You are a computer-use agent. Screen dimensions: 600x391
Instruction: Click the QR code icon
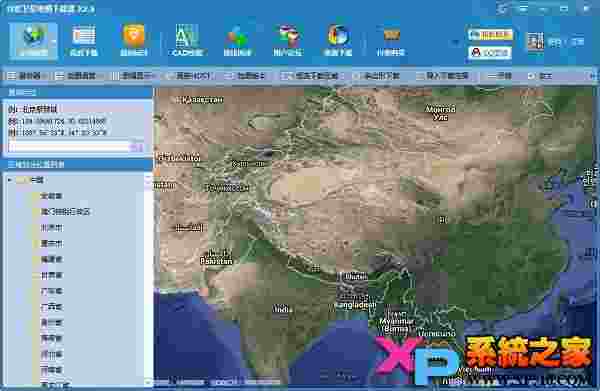click(535, 41)
